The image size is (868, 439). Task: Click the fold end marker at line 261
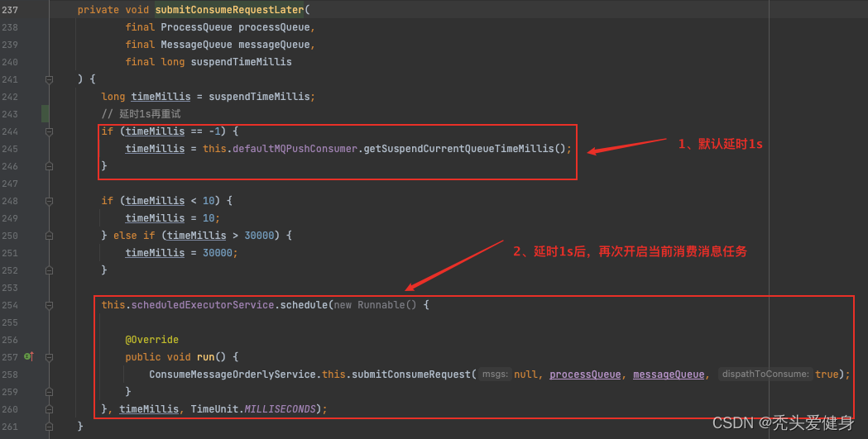(49, 426)
